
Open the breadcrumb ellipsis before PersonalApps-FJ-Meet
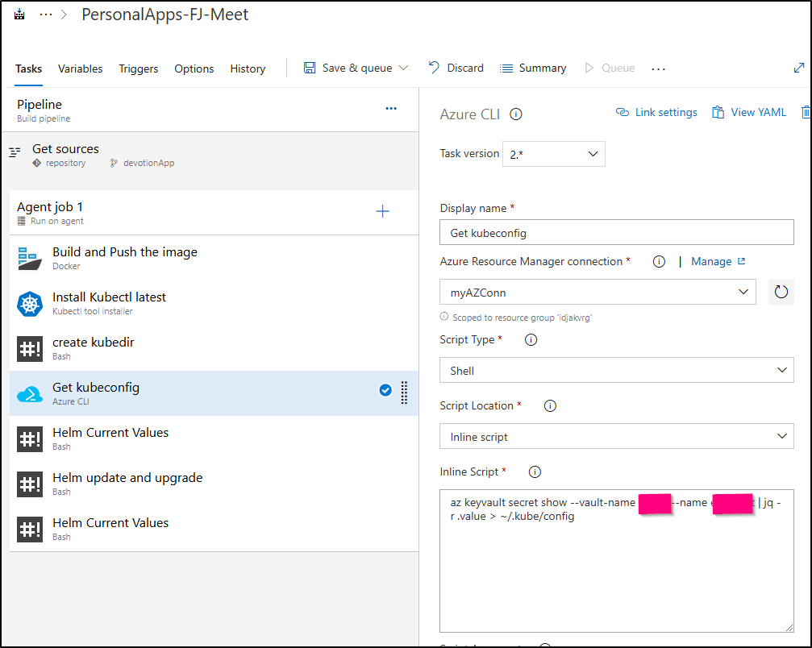46,15
